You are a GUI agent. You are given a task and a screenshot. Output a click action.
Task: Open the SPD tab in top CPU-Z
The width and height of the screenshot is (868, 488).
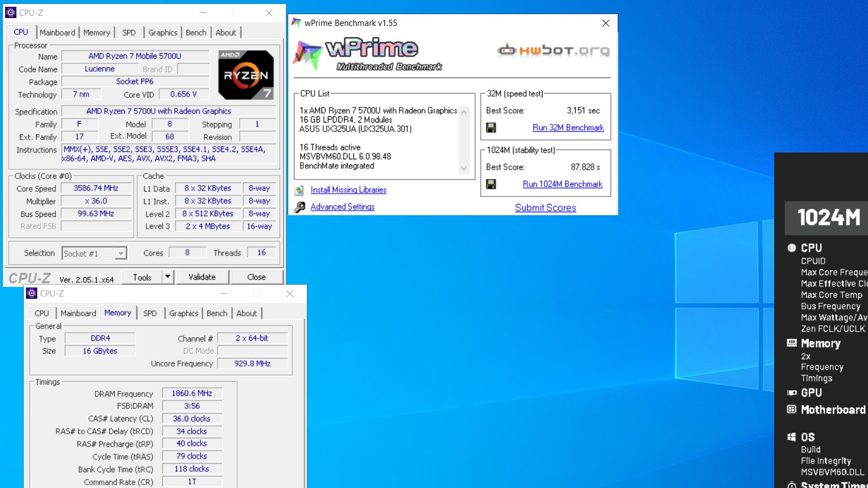click(129, 33)
